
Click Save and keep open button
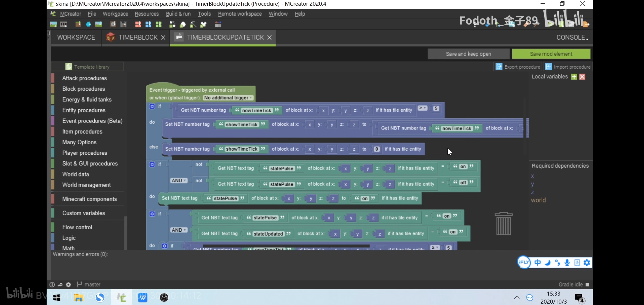click(x=468, y=54)
